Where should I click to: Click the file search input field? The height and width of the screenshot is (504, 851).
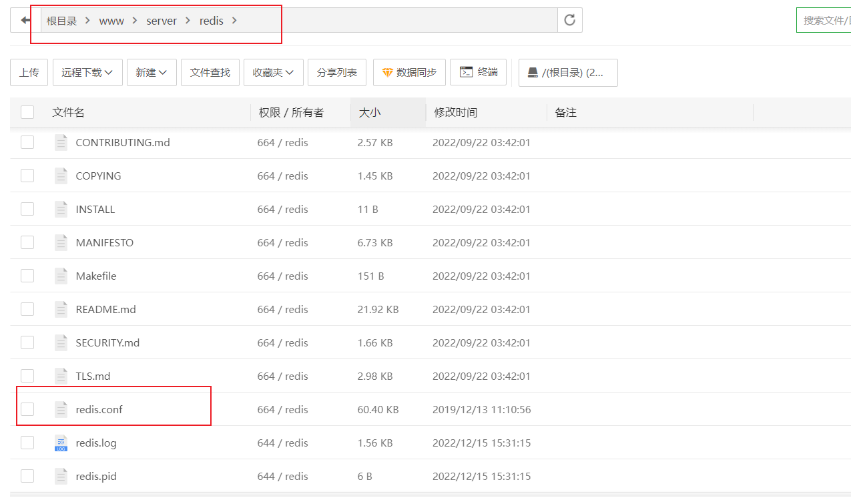[x=825, y=21]
